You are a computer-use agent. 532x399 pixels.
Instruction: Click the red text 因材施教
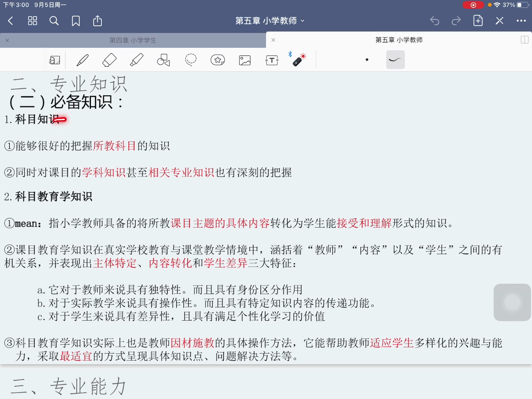(192, 343)
